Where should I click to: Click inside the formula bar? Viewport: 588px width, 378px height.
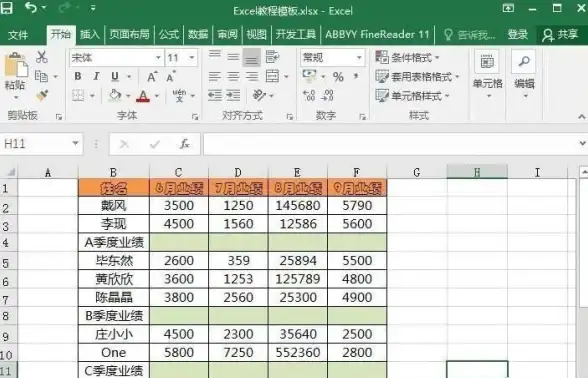[390, 144]
